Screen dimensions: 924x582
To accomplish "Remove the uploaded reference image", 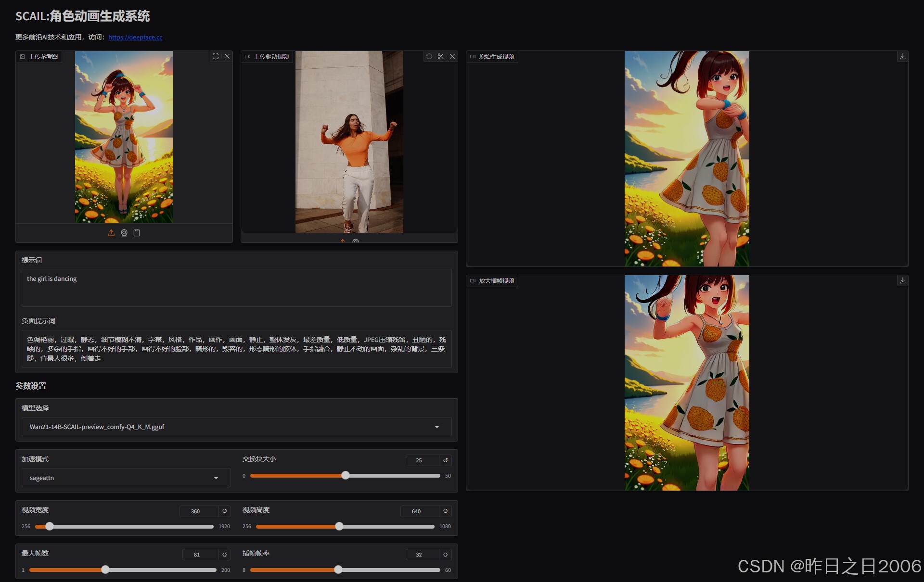I will click(x=227, y=56).
